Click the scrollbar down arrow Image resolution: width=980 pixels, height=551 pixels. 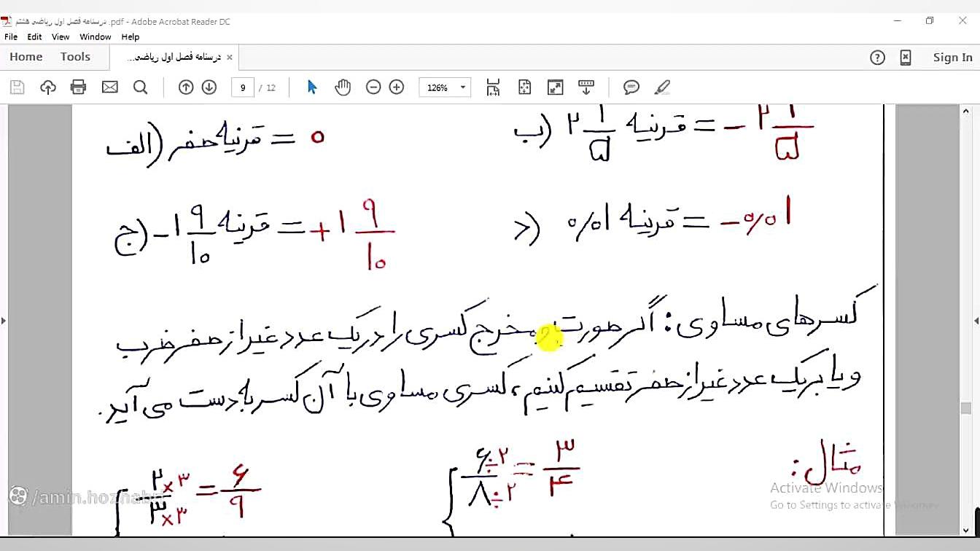pyautogui.click(x=966, y=531)
